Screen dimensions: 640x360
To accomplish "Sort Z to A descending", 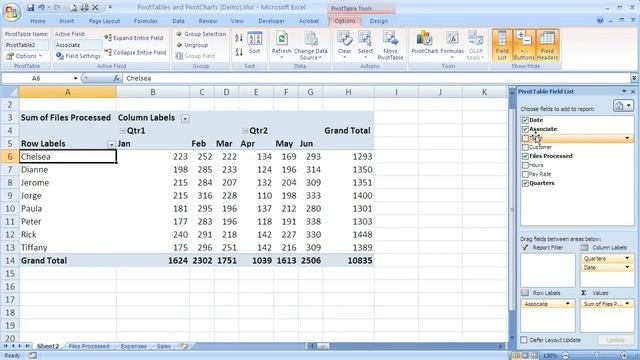I will 239,52.
